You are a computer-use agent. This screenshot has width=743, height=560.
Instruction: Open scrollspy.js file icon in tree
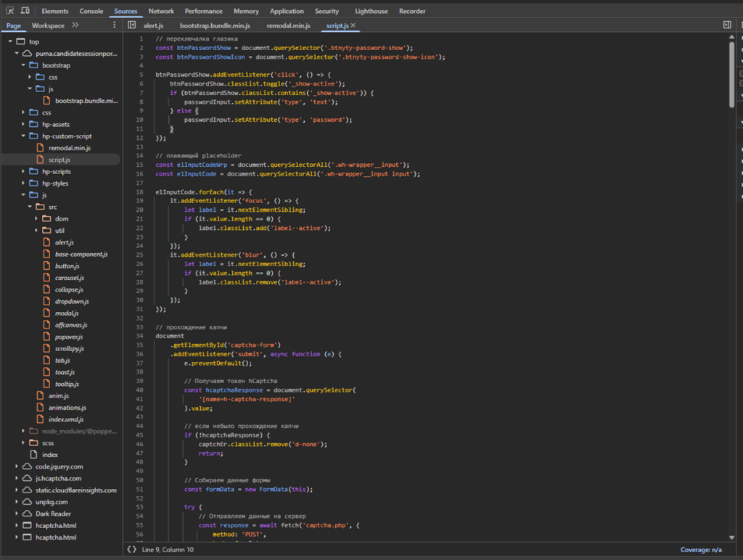pyautogui.click(x=46, y=349)
